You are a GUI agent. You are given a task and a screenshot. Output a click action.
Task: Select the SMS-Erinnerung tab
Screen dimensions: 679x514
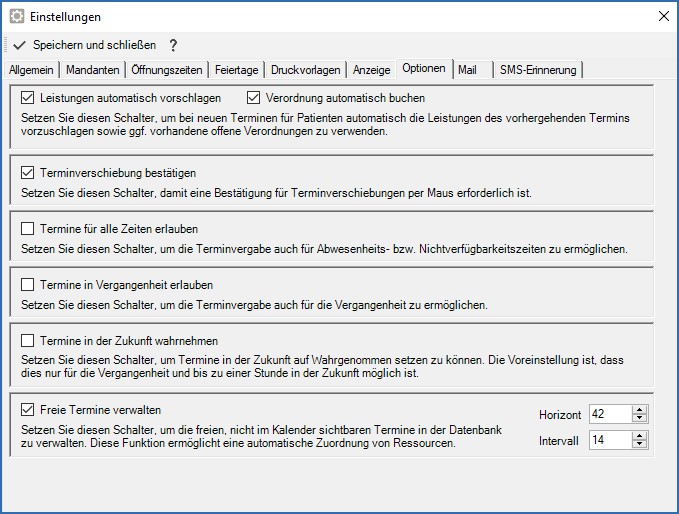pos(538,70)
